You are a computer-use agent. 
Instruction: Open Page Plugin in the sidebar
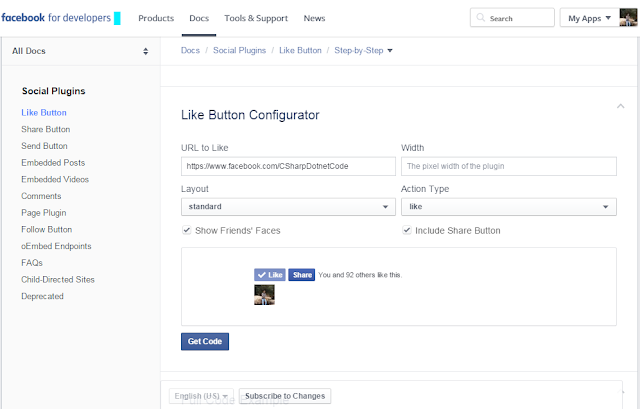click(x=44, y=213)
